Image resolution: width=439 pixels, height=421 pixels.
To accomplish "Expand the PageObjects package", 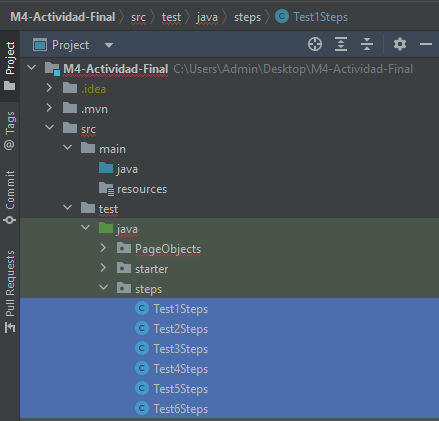I will (103, 248).
